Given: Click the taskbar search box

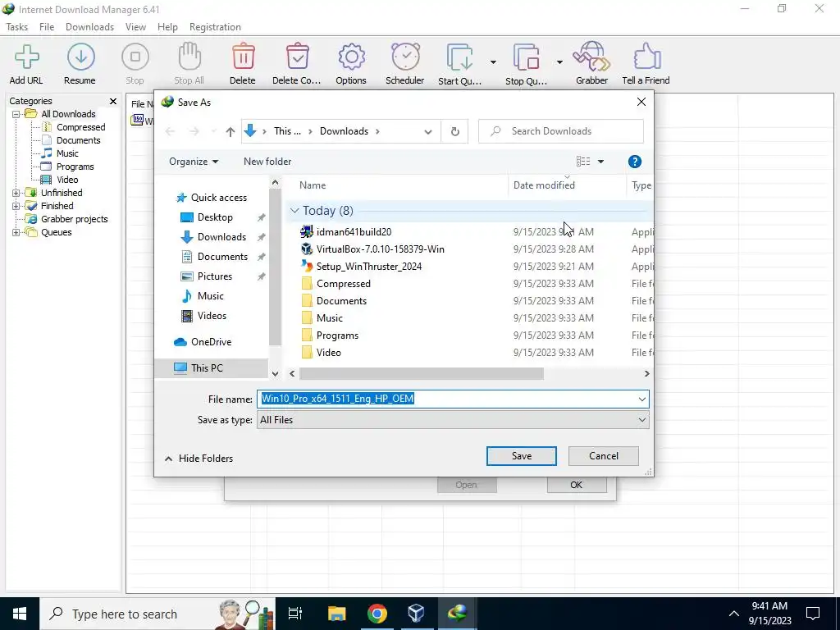Looking at the screenshot, I should click(x=157, y=614).
